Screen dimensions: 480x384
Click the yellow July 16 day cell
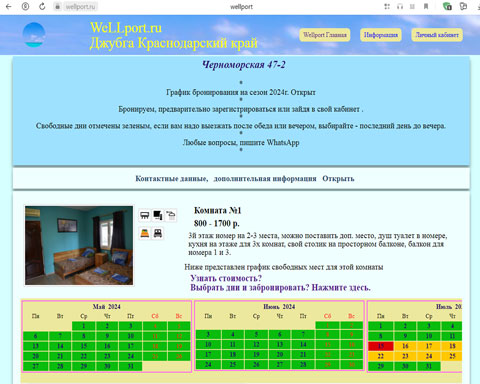click(x=405, y=346)
